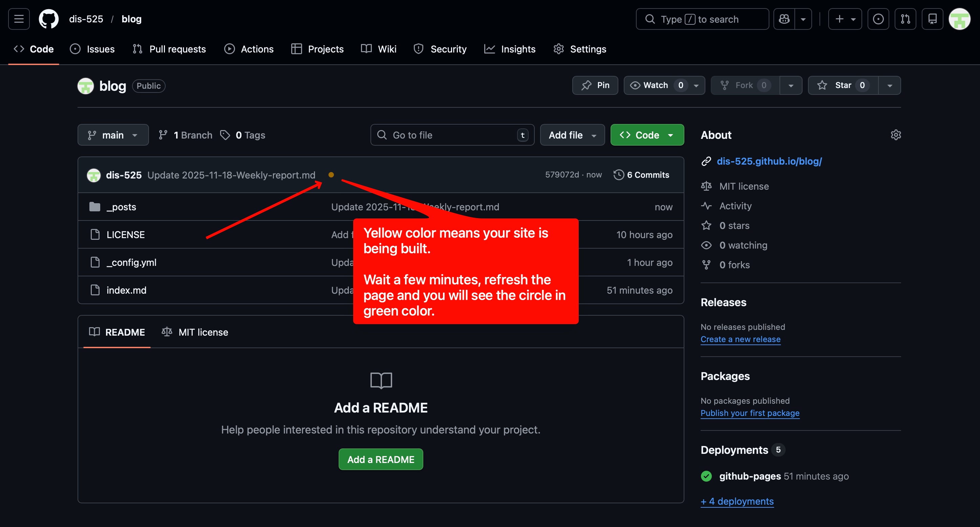
Task: Open the hamburger navigation menu
Action: click(19, 19)
